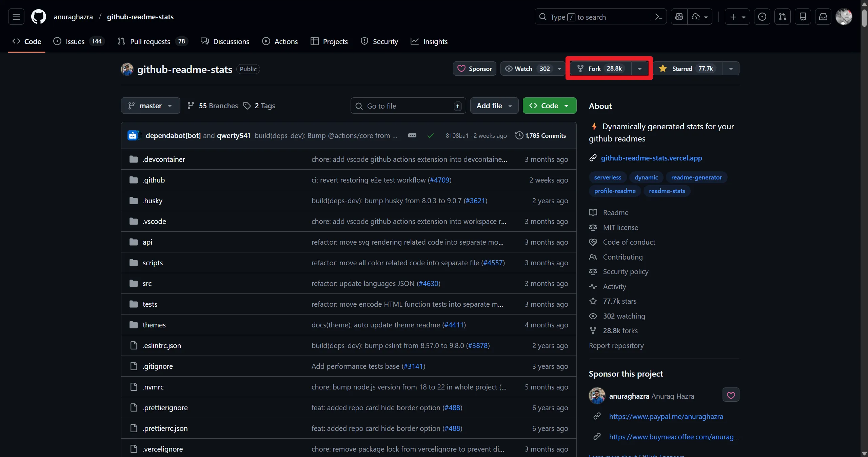Click the GitHub Copilot icon

[x=679, y=17]
